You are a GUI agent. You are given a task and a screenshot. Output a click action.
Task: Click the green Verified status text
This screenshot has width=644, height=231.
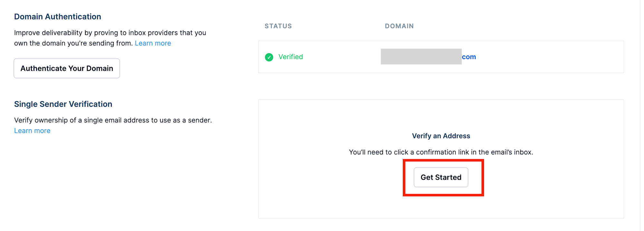pos(290,57)
